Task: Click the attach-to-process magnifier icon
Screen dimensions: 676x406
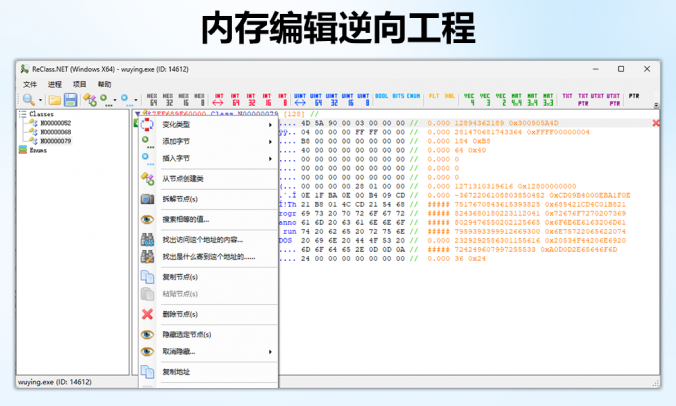Action: point(28,100)
